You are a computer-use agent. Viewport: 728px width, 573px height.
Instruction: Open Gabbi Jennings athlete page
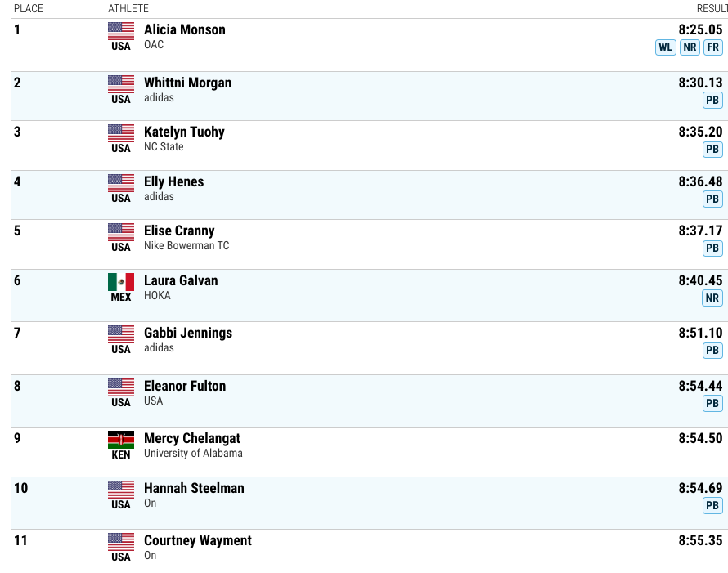tap(188, 333)
